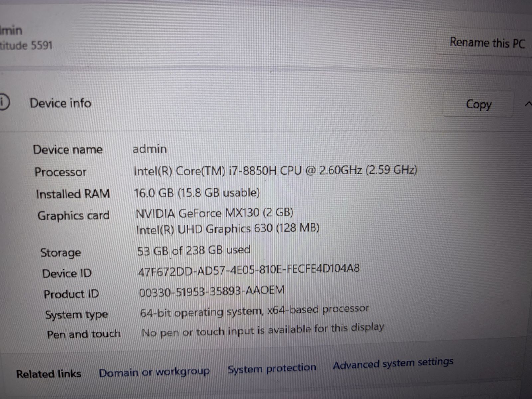Select the Intel UHD Graphics 630 entry

pos(227,229)
